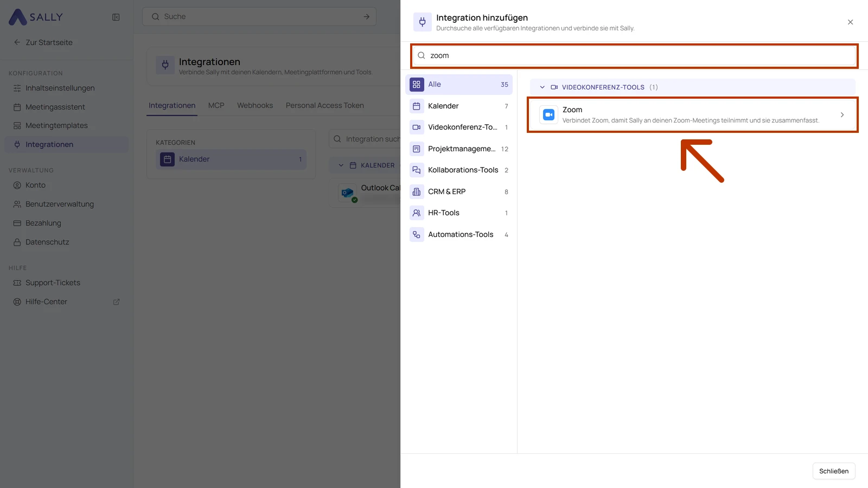The width and height of the screenshot is (868, 488).
Task: Click the Schließen button
Action: (x=834, y=471)
